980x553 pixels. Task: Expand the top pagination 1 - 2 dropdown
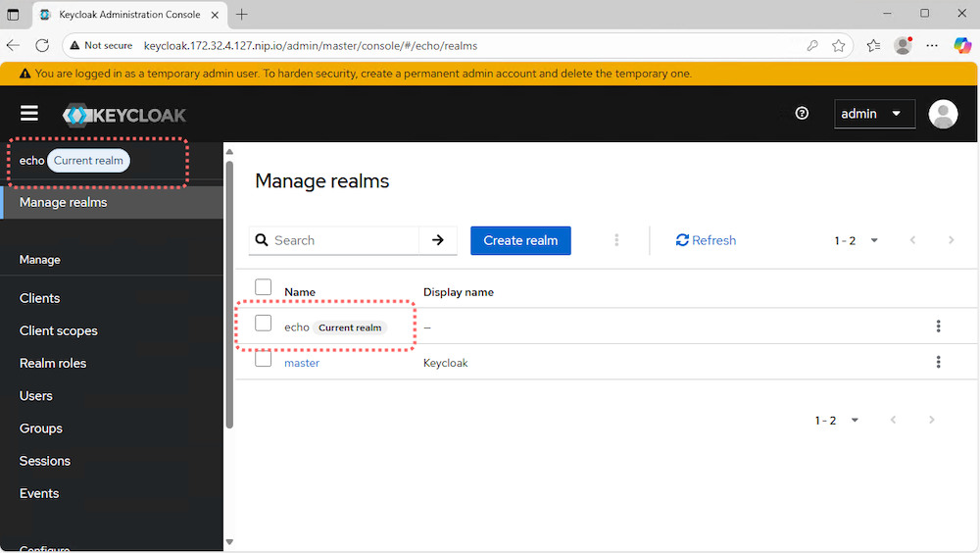(857, 240)
